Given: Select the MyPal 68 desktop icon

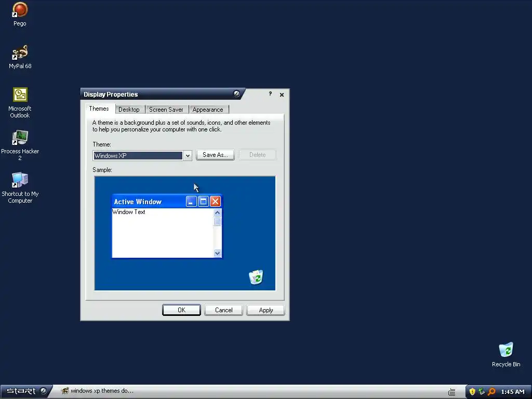Looking at the screenshot, I should tap(20, 57).
